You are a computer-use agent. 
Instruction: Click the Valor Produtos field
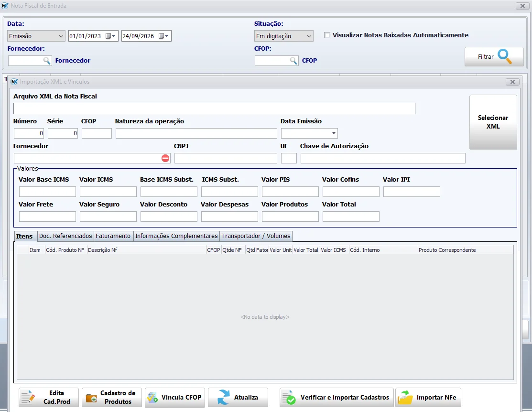pyautogui.click(x=291, y=217)
